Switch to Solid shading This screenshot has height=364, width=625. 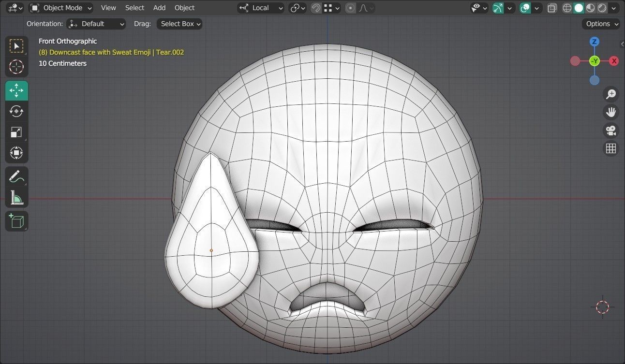pos(579,8)
